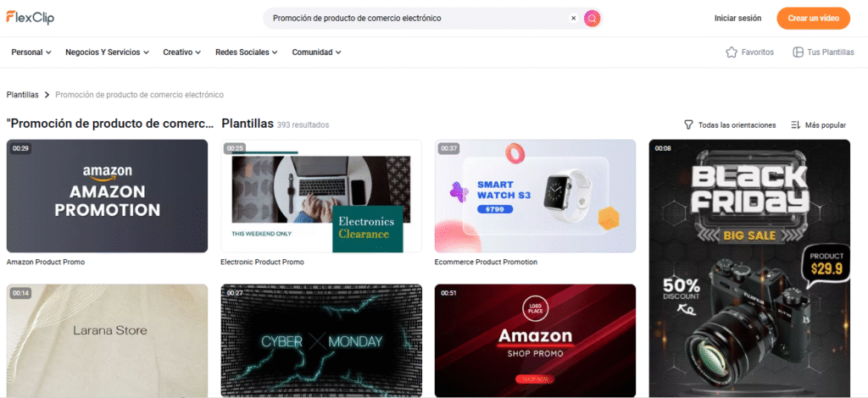Click the Todas las orientaciones filter icon
Image resolution: width=868 pixels, height=398 pixels.
coord(688,125)
